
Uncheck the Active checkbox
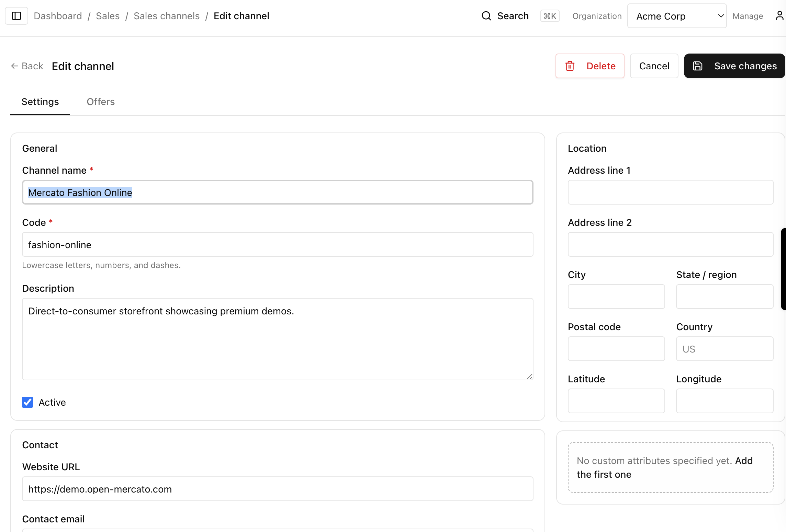(x=27, y=402)
